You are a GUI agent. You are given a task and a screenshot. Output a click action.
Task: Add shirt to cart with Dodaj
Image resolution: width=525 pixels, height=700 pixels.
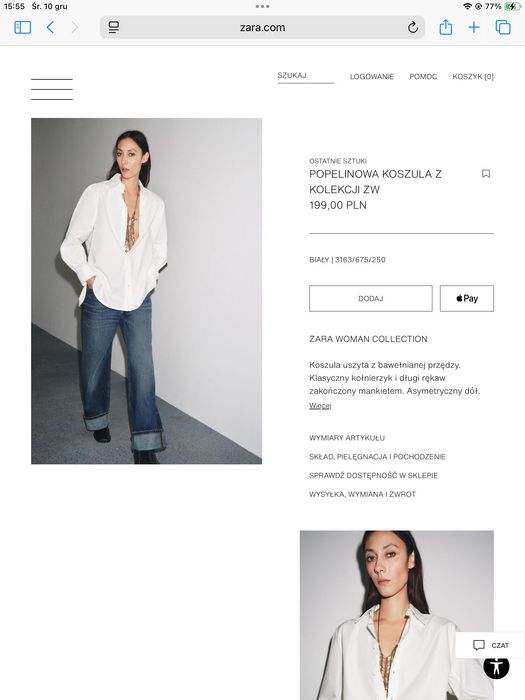(371, 298)
